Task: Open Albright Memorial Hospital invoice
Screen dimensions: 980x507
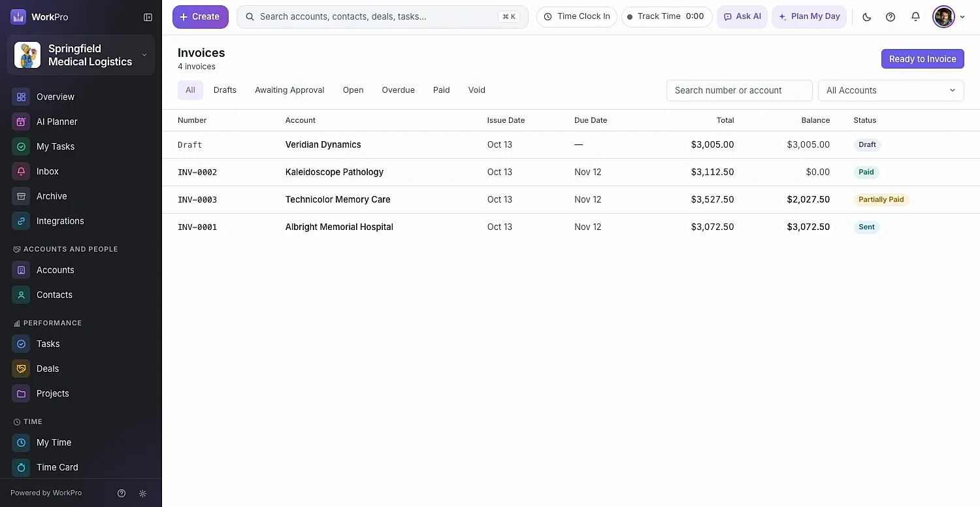Action: [x=571, y=227]
